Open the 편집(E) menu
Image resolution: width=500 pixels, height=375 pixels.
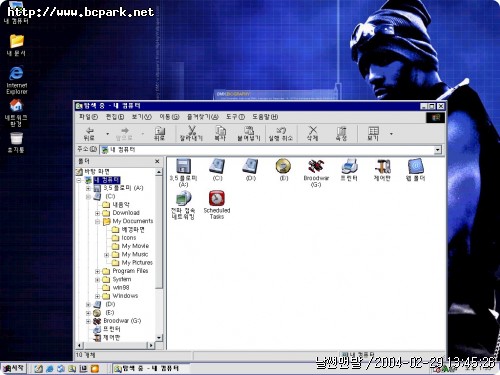click(x=115, y=117)
